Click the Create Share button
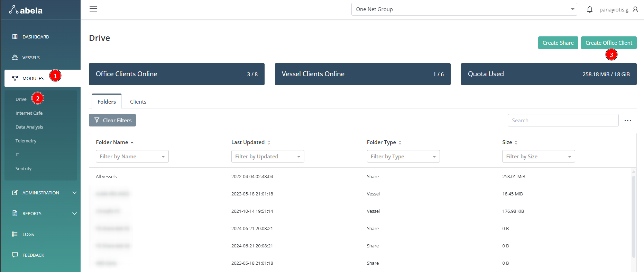644x272 pixels. [558, 43]
